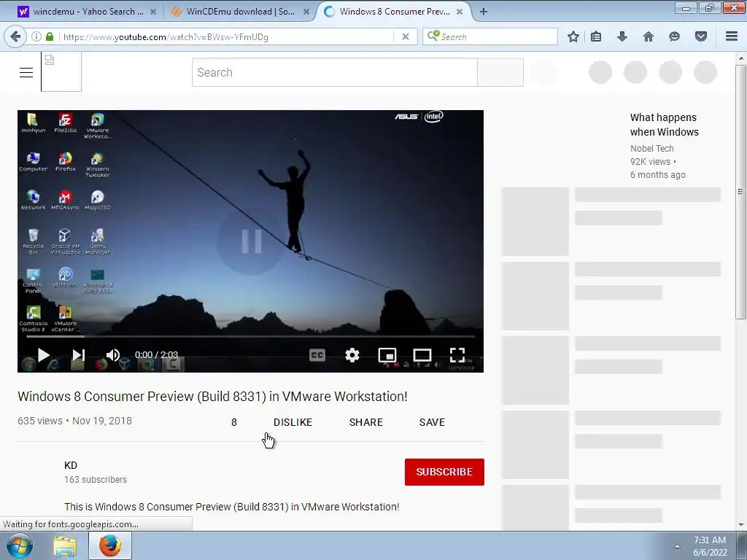The image size is (747, 560).
Task: Click the video description text
Action: coord(231,507)
